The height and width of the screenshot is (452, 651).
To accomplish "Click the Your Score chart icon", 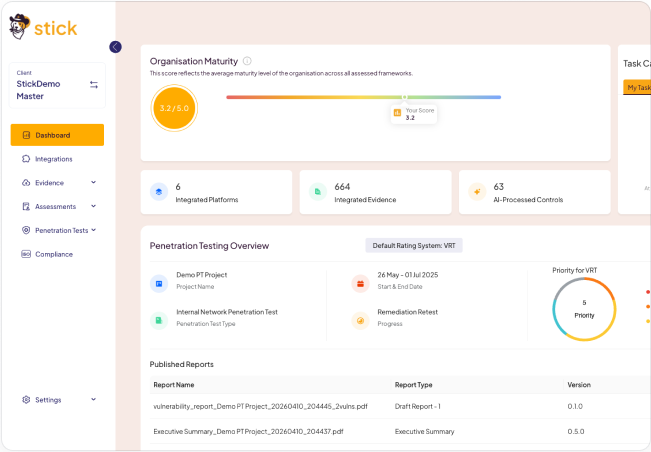I will pos(397,113).
